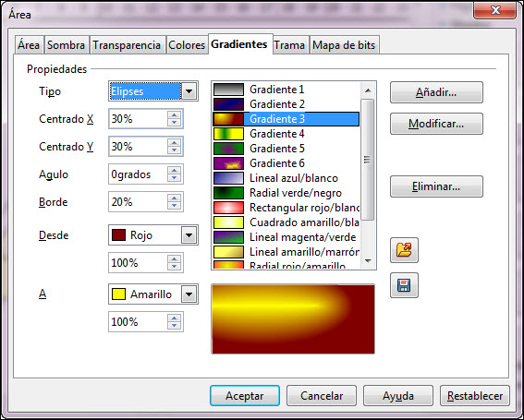Click the Agulo input field
524x420 pixels.
[138, 174]
